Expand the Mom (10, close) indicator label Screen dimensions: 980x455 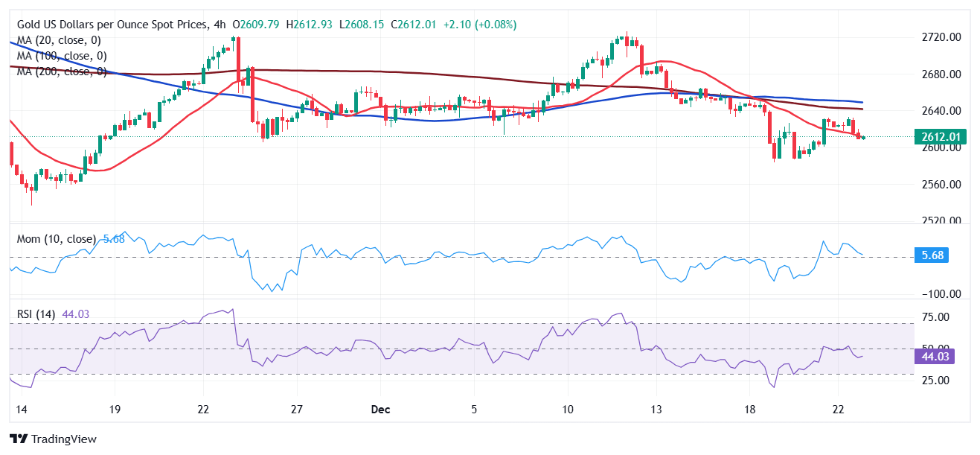57,239
